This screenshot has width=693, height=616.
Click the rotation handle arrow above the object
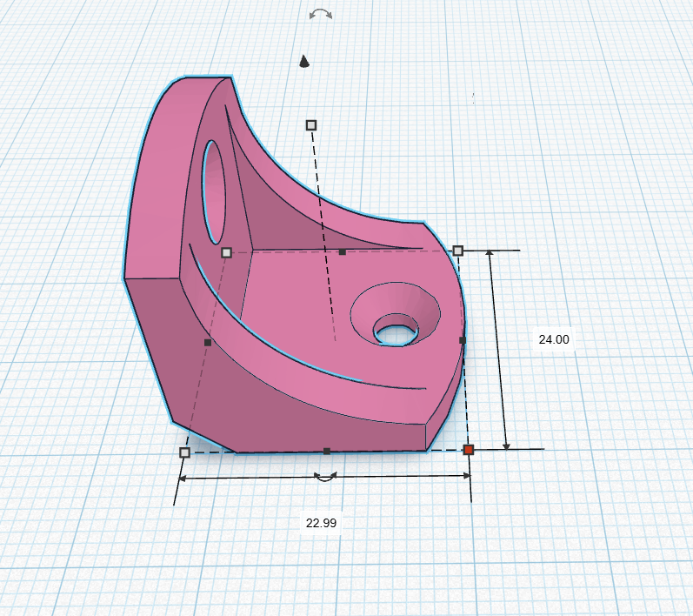click(321, 15)
